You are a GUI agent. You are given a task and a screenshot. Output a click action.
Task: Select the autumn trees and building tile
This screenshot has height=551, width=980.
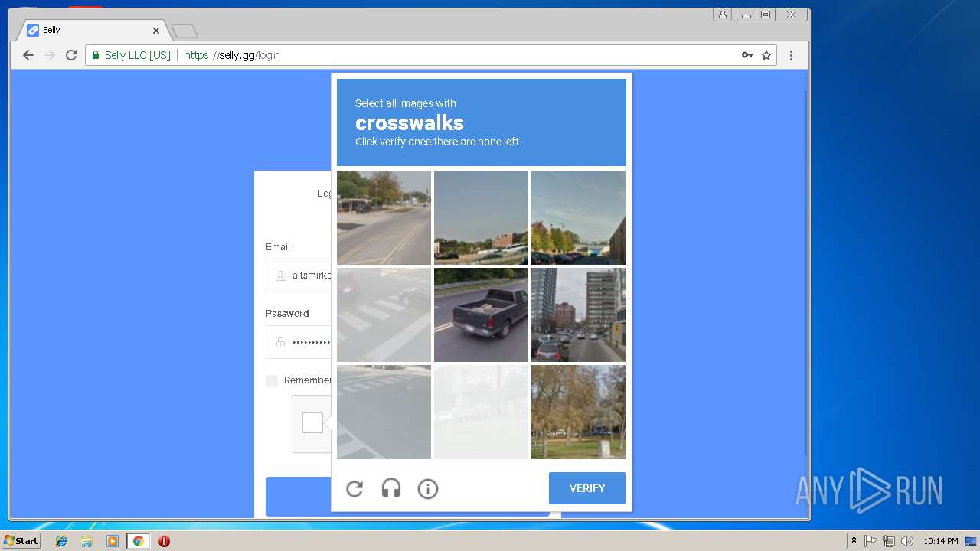(578, 217)
